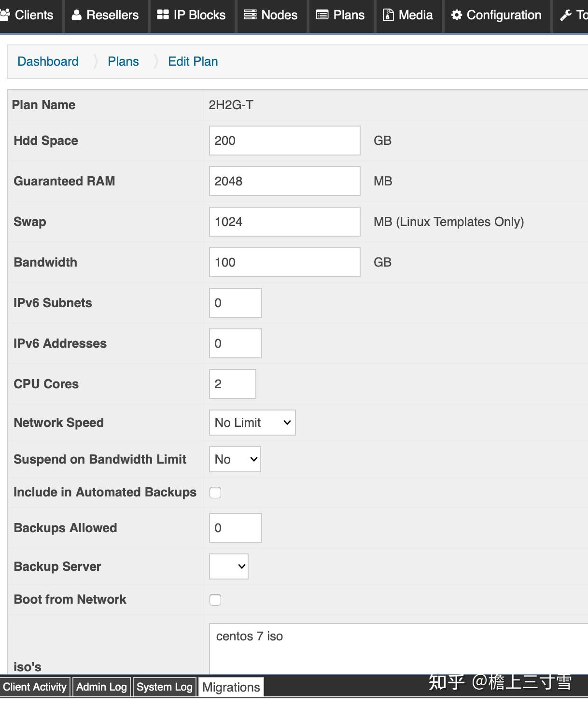The width and height of the screenshot is (588, 707).
Task: Click the Plans list icon
Action: pos(322,15)
